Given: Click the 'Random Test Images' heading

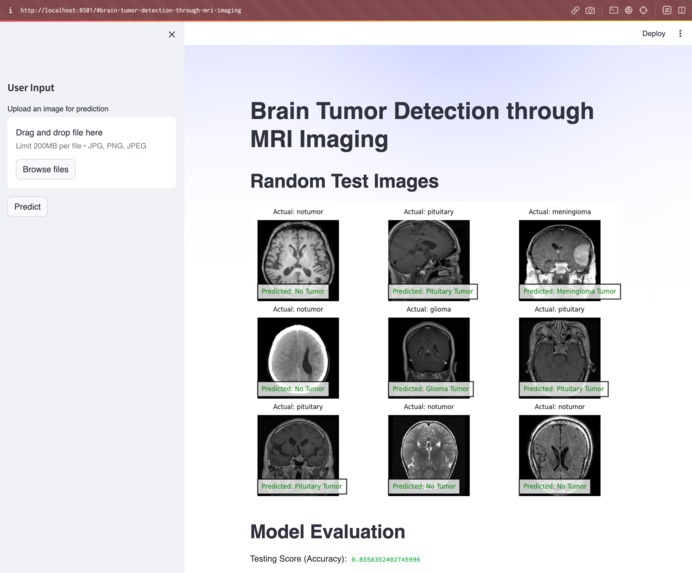Looking at the screenshot, I should (344, 181).
